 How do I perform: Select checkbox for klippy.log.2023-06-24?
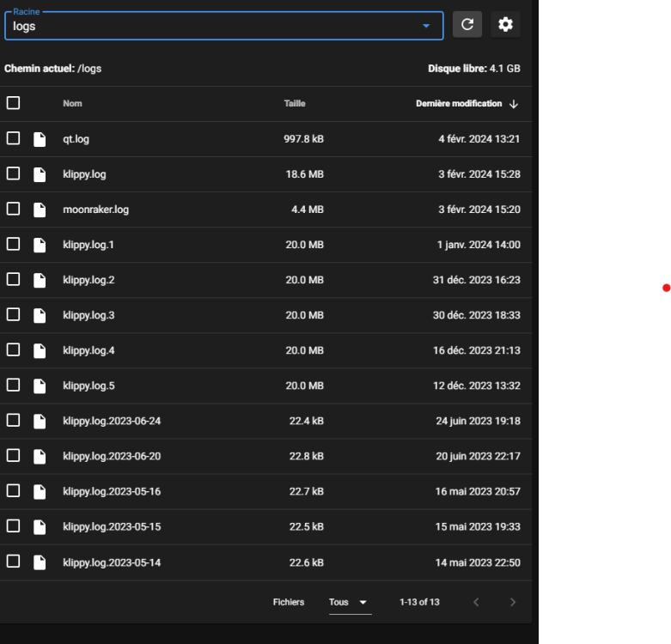[13, 421]
